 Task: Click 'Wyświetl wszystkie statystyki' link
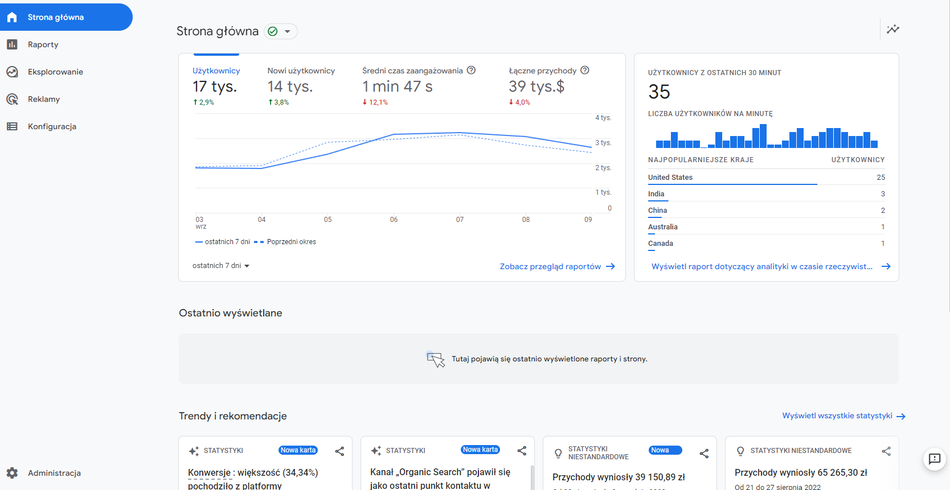(x=843, y=416)
